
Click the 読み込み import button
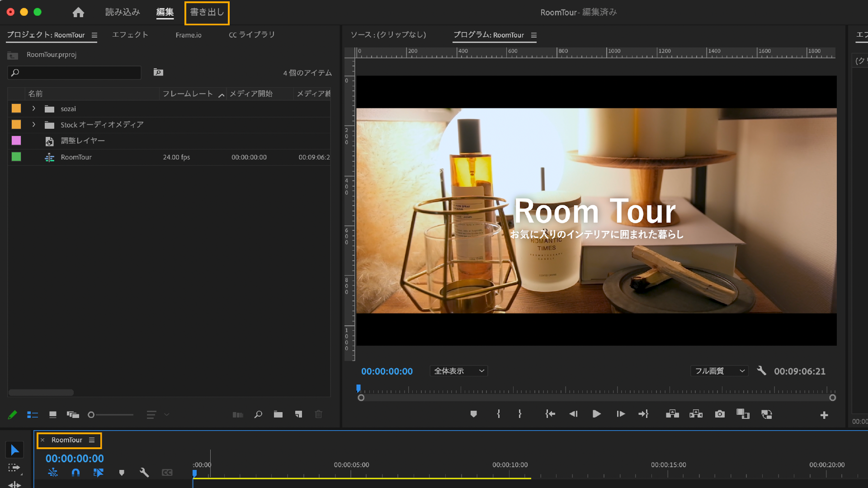123,12
